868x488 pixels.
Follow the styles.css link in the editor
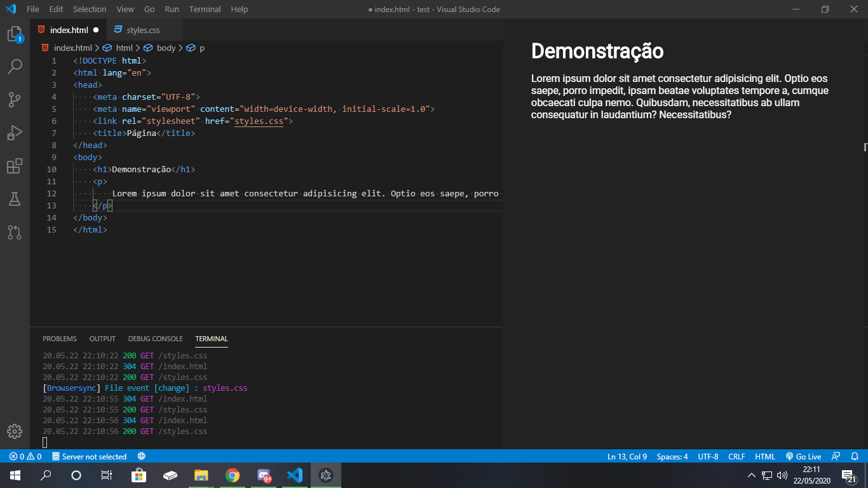(x=259, y=121)
